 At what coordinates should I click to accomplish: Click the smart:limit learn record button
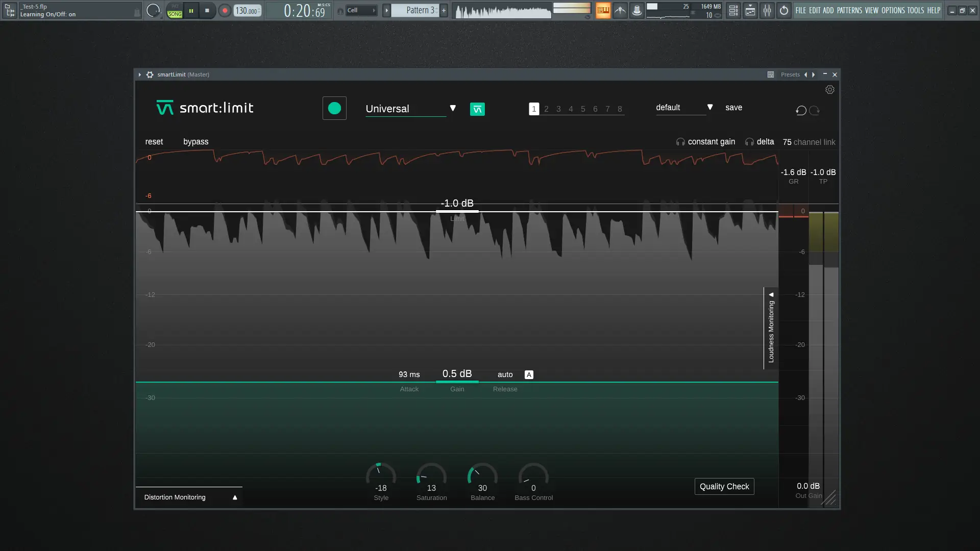coord(334,108)
